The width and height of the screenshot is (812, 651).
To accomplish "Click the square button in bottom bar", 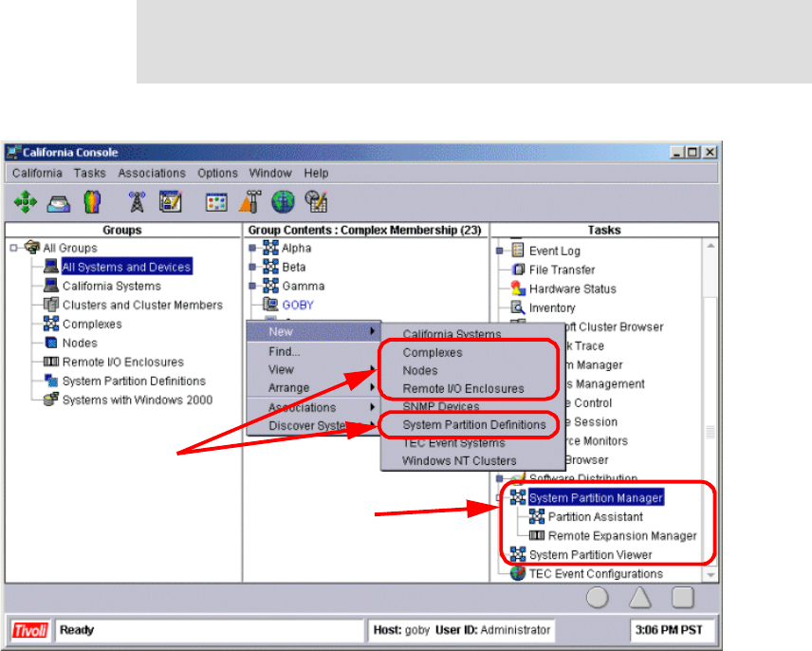I will point(683,598).
